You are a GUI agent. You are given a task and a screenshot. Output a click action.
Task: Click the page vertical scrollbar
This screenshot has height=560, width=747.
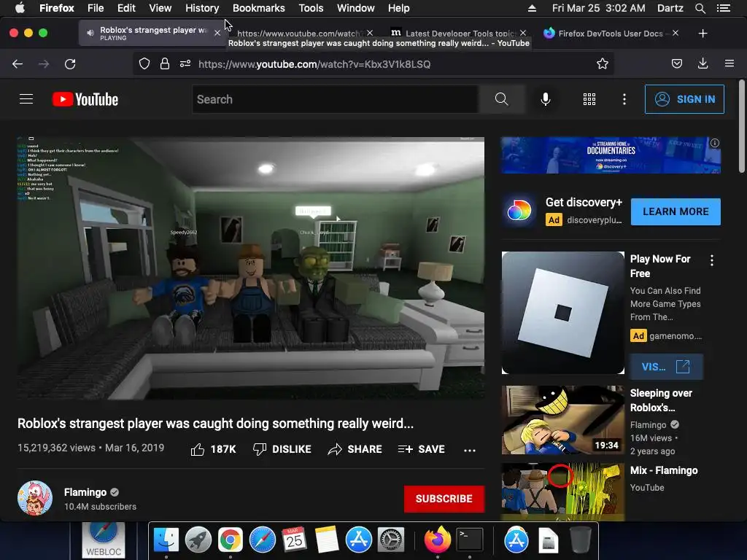[741, 126]
